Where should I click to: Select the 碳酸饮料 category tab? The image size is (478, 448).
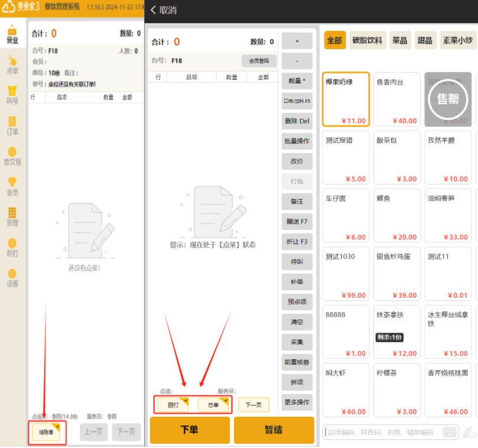368,40
